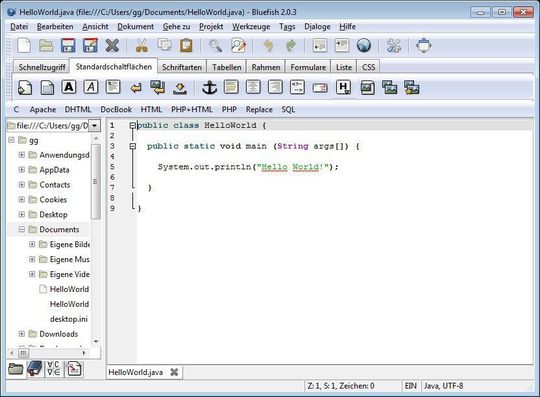
Task: Open the Werkzeuge menu
Action: (251, 27)
